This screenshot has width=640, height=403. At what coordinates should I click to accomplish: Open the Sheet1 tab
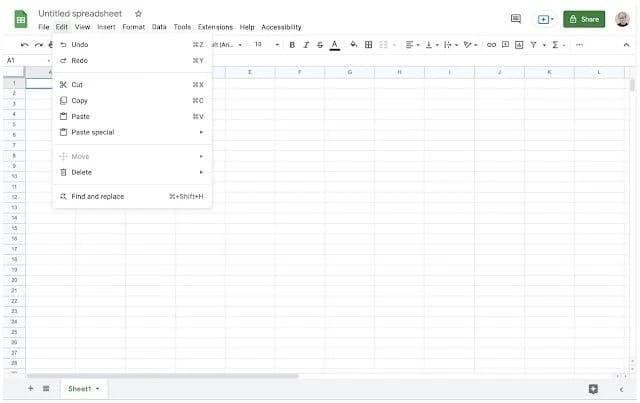(80, 388)
